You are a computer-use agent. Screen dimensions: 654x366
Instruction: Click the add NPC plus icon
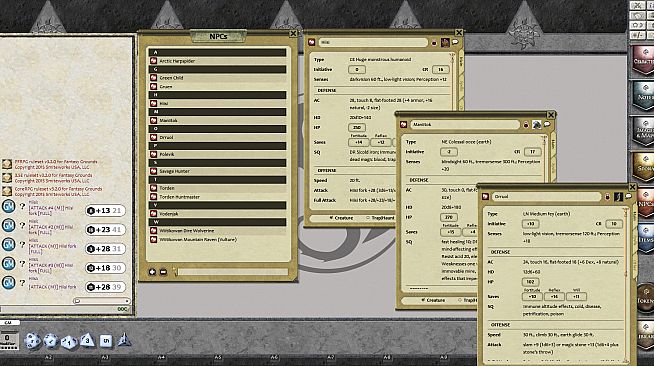point(152,272)
